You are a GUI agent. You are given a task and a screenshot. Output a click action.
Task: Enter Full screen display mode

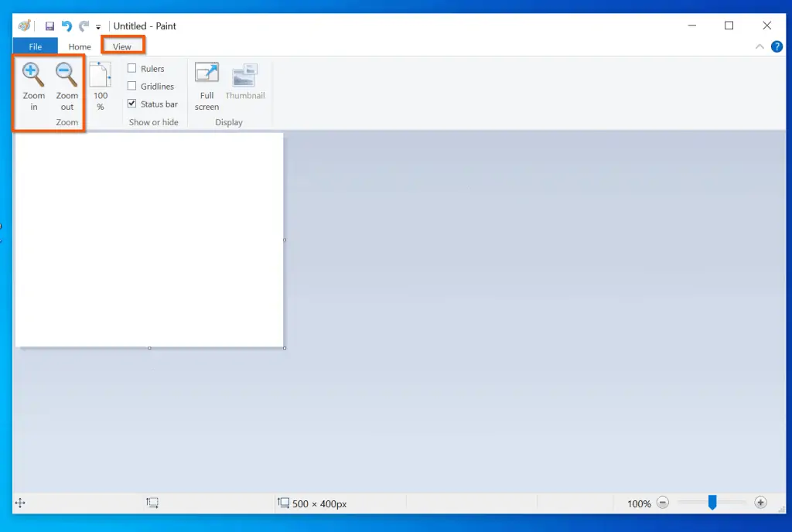pyautogui.click(x=207, y=75)
